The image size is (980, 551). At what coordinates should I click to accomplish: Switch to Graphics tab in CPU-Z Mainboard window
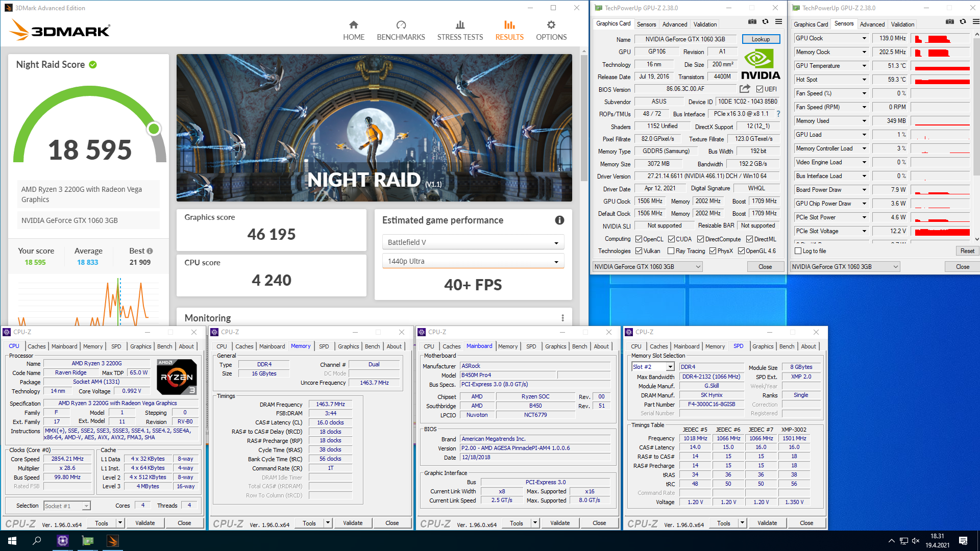[555, 346]
